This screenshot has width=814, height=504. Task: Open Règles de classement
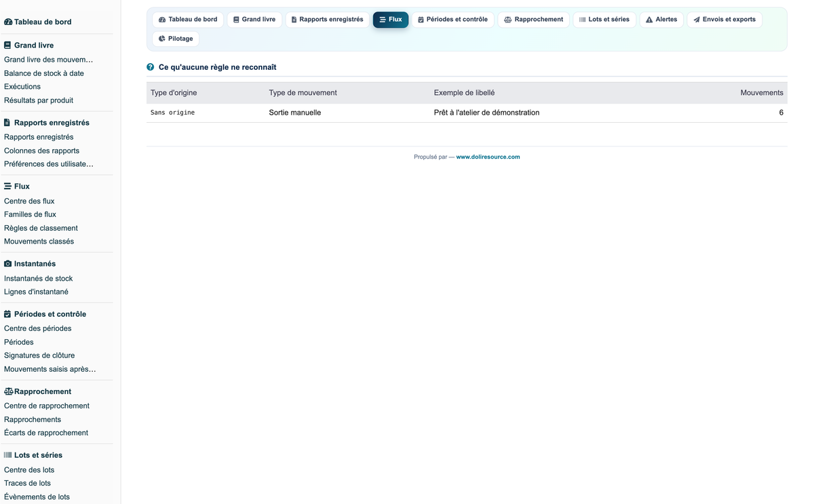pos(41,228)
